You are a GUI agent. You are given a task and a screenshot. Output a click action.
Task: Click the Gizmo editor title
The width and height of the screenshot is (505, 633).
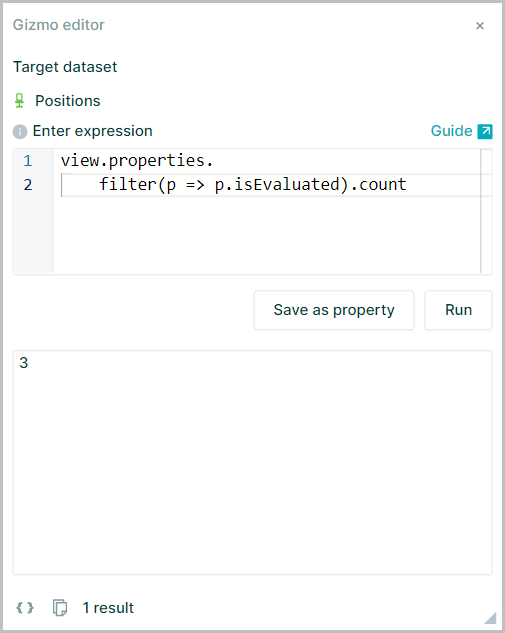coord(59,25)
